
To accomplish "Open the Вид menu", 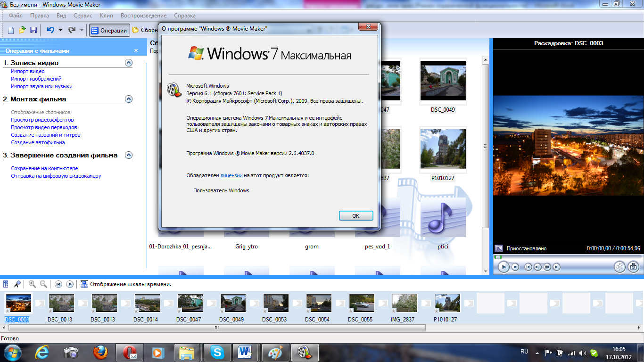I will [x=61, y=16].
